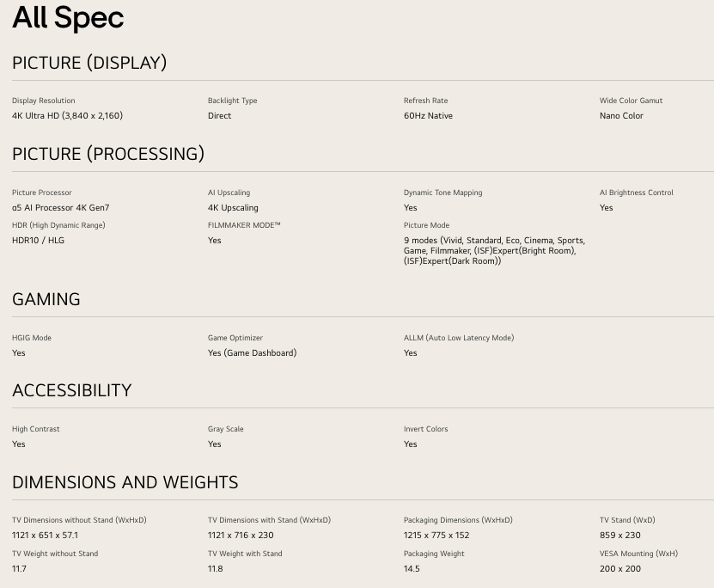
Task: Click the 9 modes Picture Mode description
Action: (x=494, y=250)
